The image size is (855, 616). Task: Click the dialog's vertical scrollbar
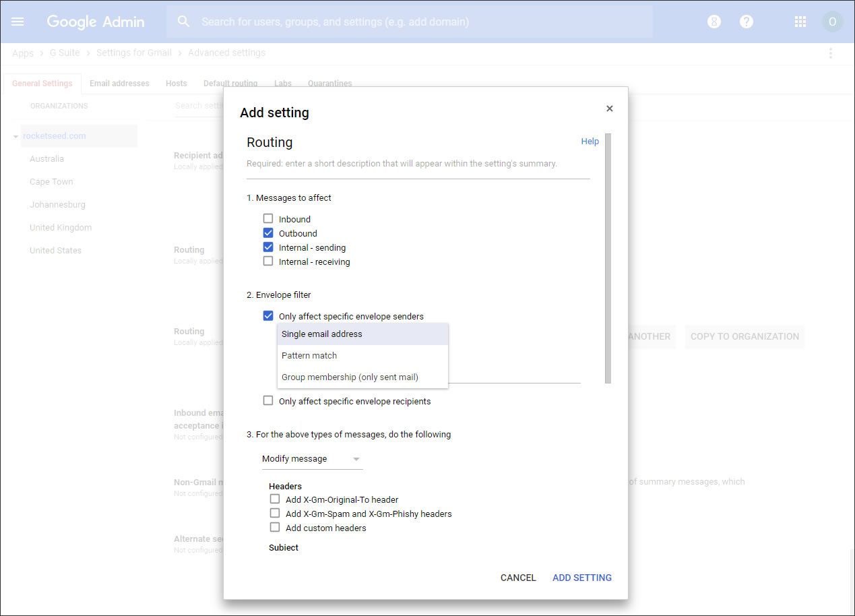click(608, 256)
